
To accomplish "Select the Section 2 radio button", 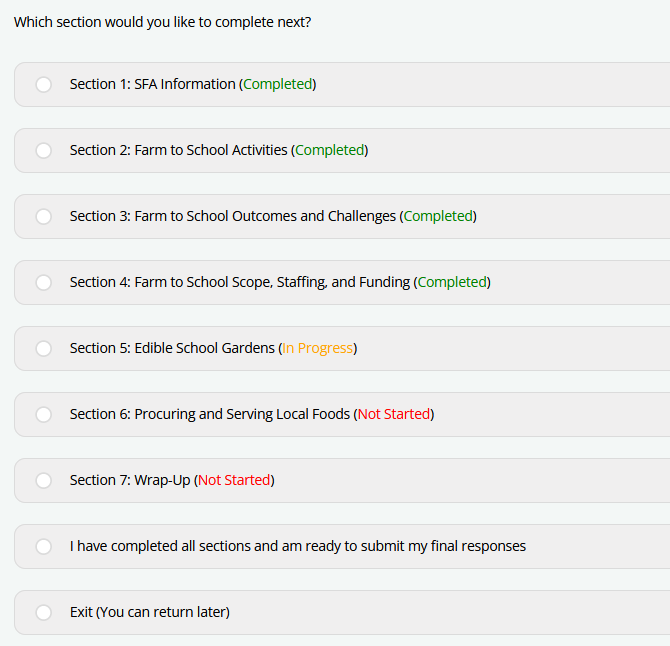I will 44,151.
